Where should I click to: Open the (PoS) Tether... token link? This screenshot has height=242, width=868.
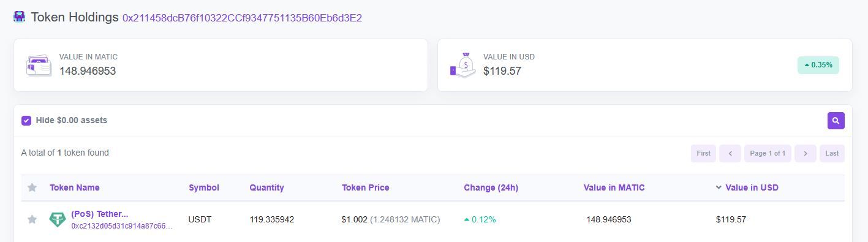100,214
